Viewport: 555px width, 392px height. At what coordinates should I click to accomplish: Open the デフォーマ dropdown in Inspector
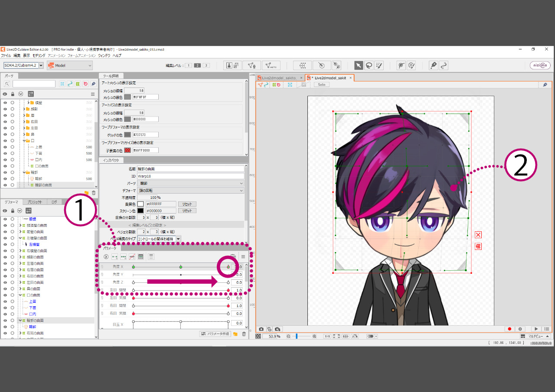click(x=190, y=191)
